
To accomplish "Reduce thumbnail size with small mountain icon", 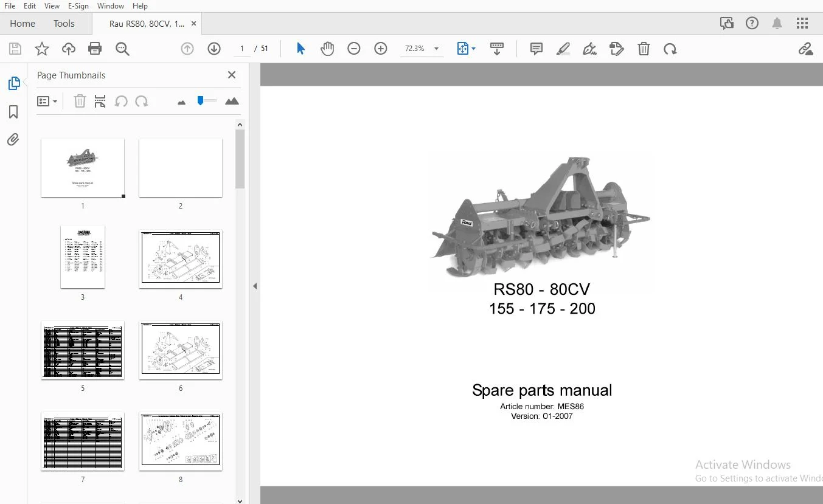I will pos(181,102).
